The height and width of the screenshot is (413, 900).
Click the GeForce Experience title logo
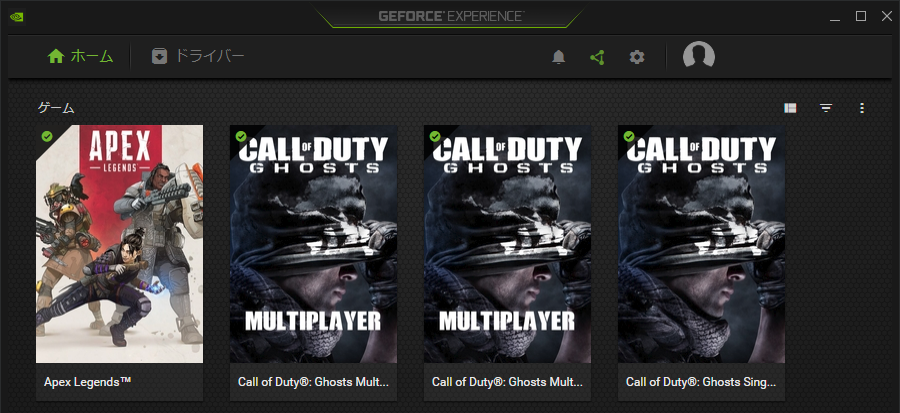coord(451,16)
